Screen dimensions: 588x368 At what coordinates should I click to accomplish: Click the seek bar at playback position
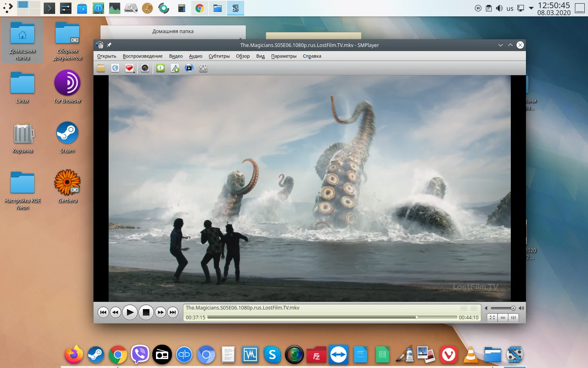coord(416,317)
